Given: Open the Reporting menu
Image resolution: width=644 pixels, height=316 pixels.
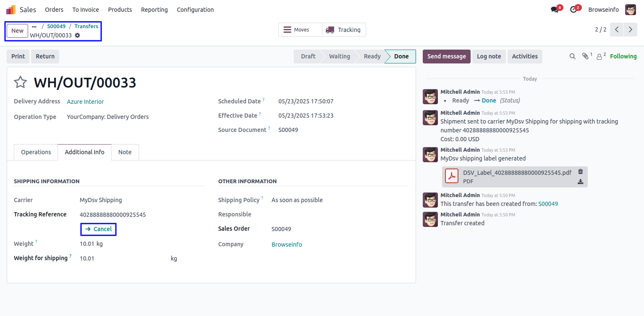Looking at the screenshot, I should coord(154,10).
